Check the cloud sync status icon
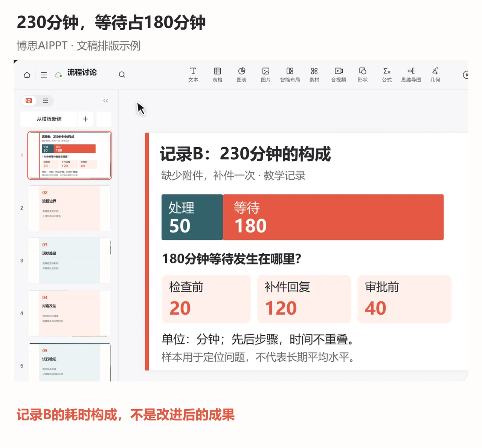Viewport: 482px width, 448px height. tap(58, 75)
